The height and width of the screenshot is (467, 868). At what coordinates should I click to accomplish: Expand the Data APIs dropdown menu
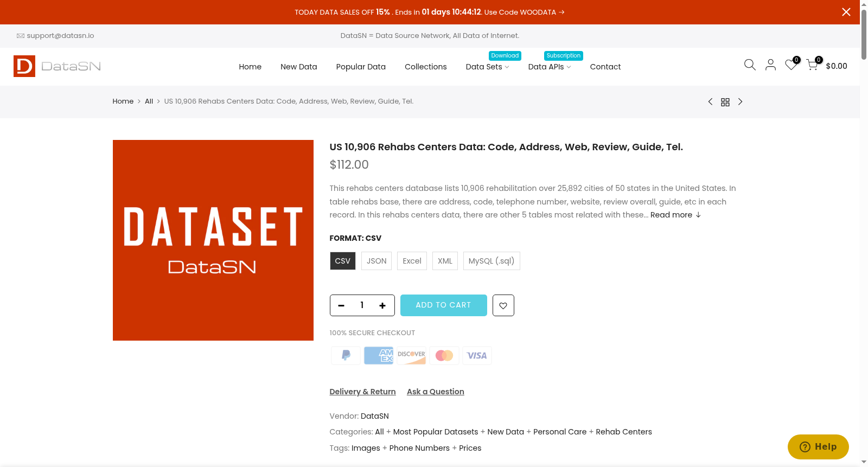[x=550, y=67]
